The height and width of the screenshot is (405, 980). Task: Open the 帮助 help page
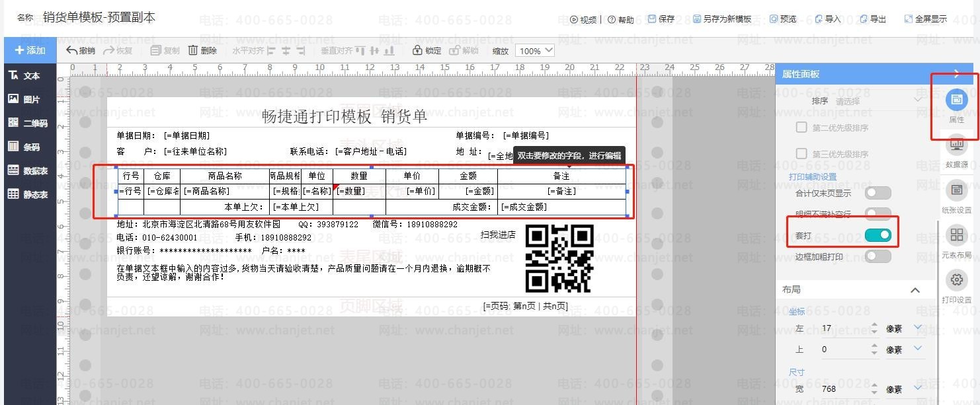click(621, 19)
